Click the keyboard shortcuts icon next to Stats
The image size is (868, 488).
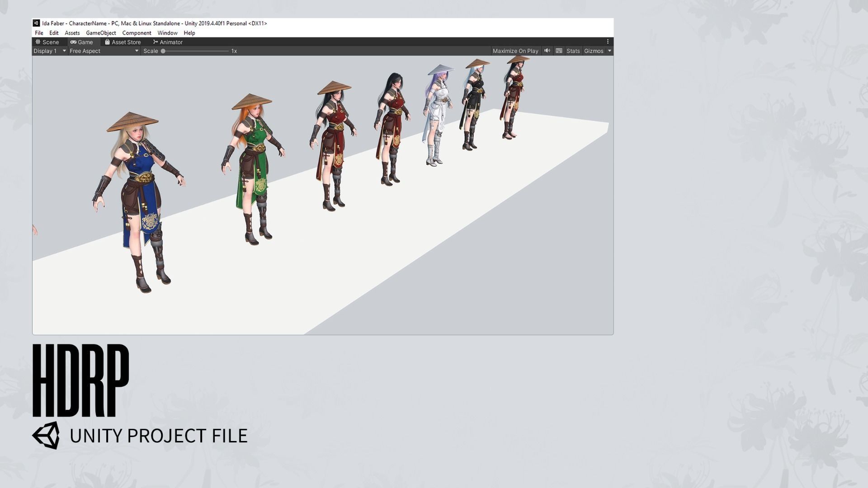[x=559, y=51]
